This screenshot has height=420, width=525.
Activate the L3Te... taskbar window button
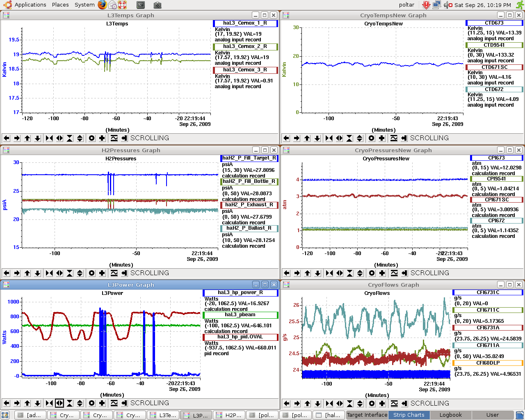pos(163,415)
